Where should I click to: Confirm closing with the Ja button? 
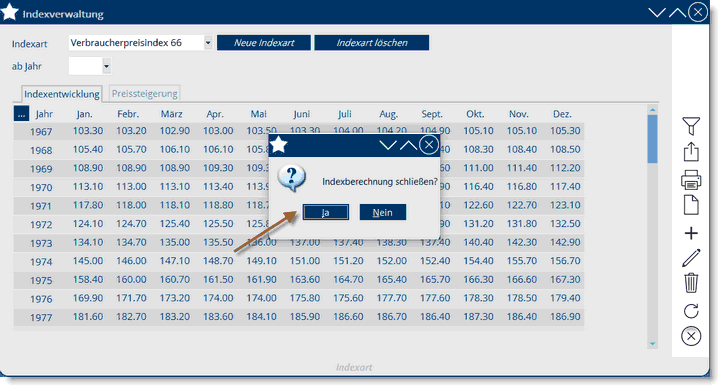point(326,213)
